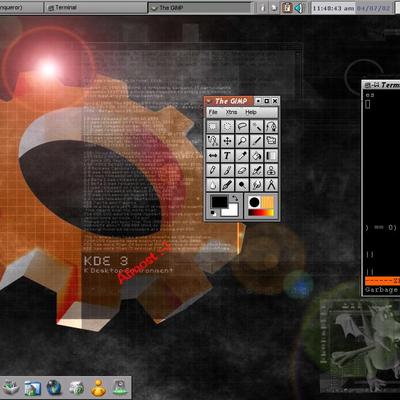This screenshot has width=400, height=400.
Task: Select the Fuzzy Select wand tool
Action: (x=257, y=127)
